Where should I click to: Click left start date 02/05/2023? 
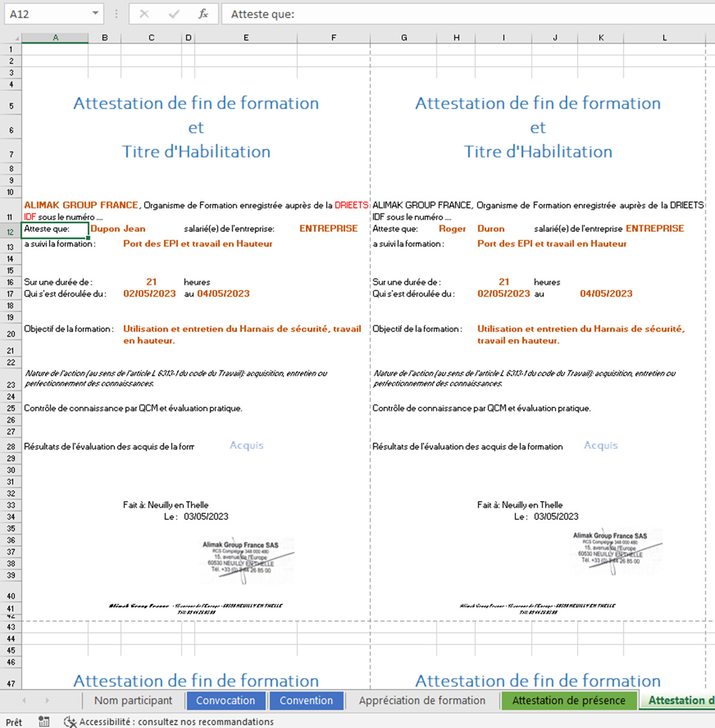click(x=149, y=293)
